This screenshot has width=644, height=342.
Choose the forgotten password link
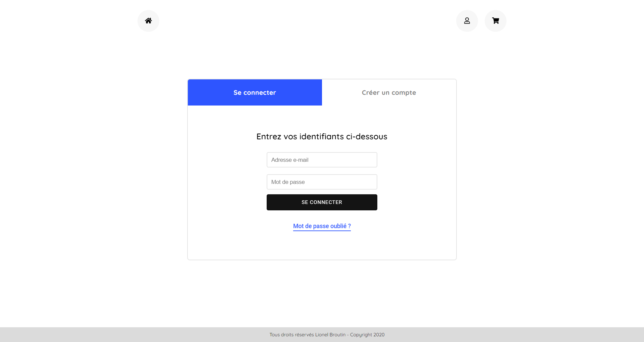[322, 226]
